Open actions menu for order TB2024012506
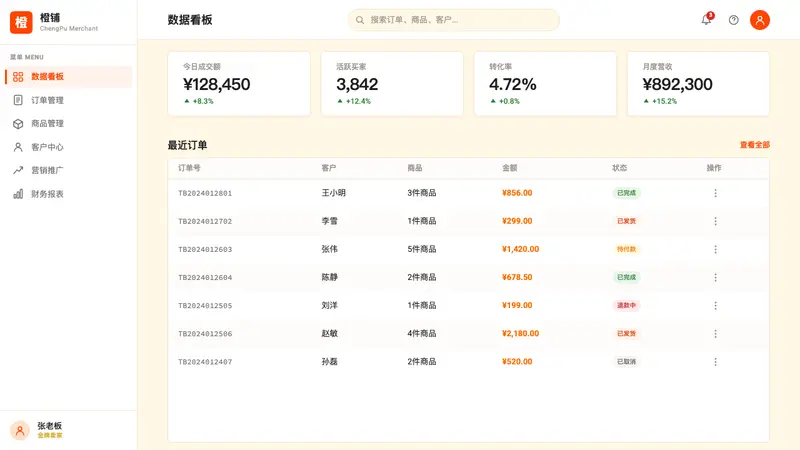This screenshot has width=800, height=450. [x=715, y=333]
